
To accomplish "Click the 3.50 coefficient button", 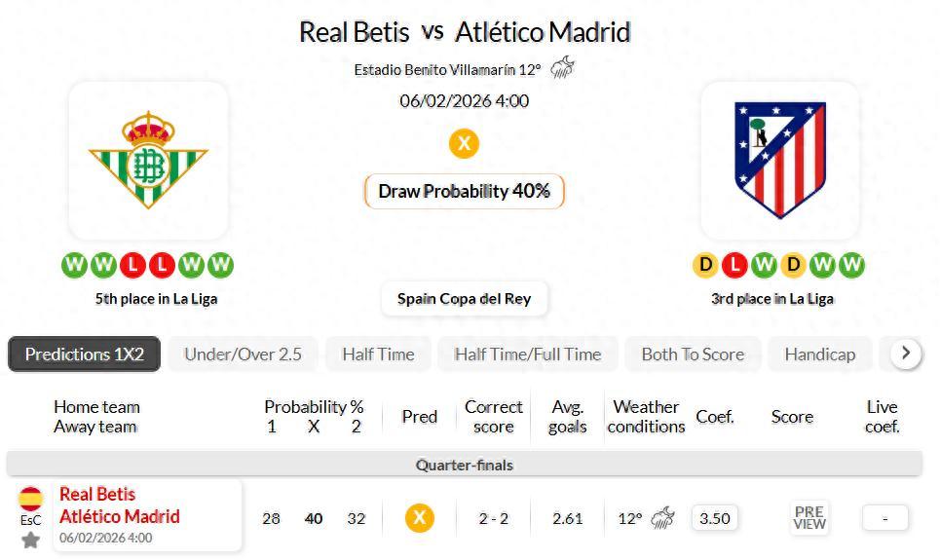I will click(715, 518).
